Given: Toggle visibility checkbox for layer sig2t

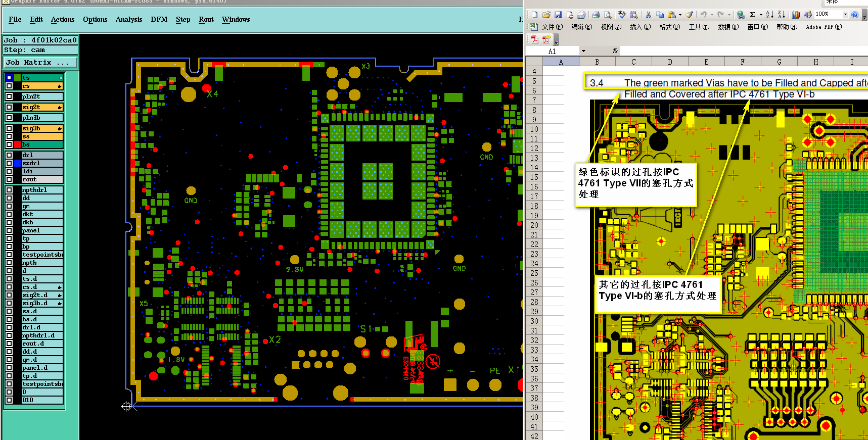Looking at the screenshot, I should pyautogui.click(x=9, y=107).
